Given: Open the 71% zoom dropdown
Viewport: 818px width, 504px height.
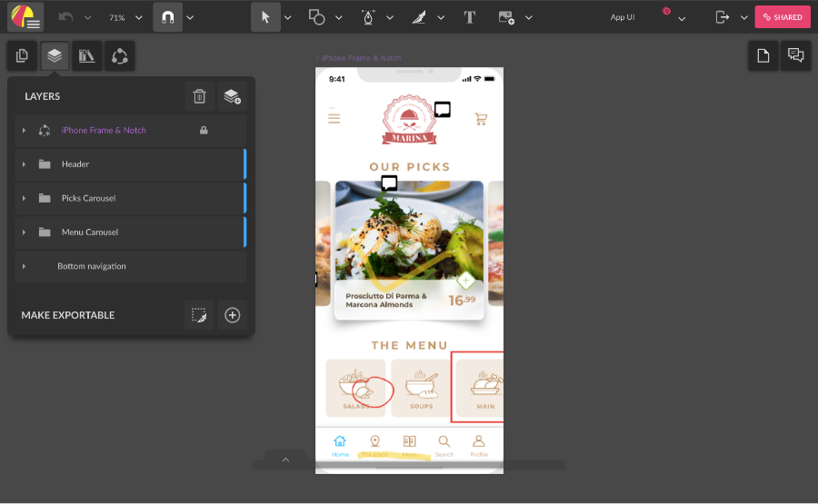Looking at the screenshot, I should 125,17.
